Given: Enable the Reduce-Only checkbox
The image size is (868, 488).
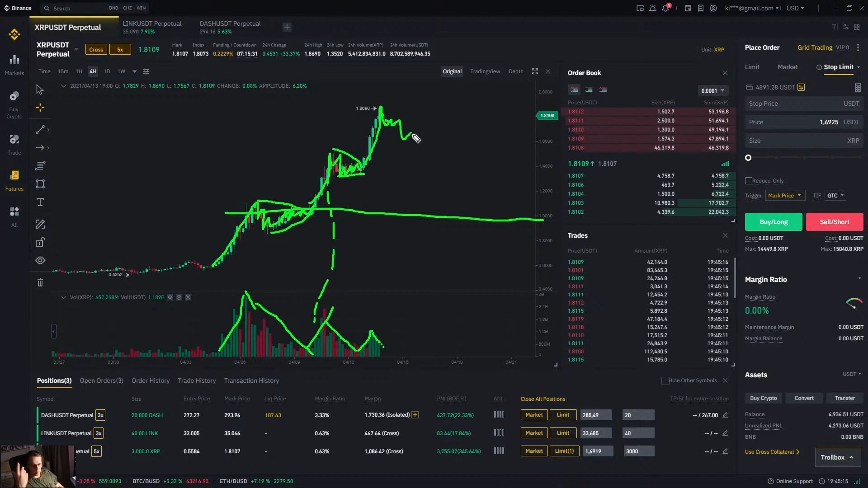Looking at the screenshot, I should [749, 181].
